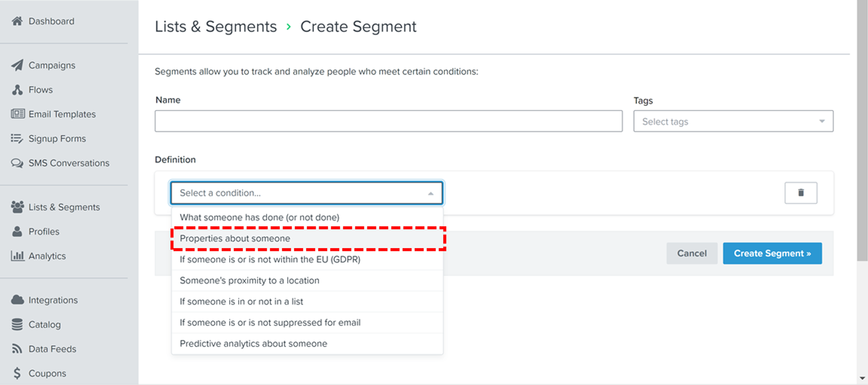Click the Analytics bar chart icon
This screenshot has width=868, height=385.
click(x=17, y=256)
